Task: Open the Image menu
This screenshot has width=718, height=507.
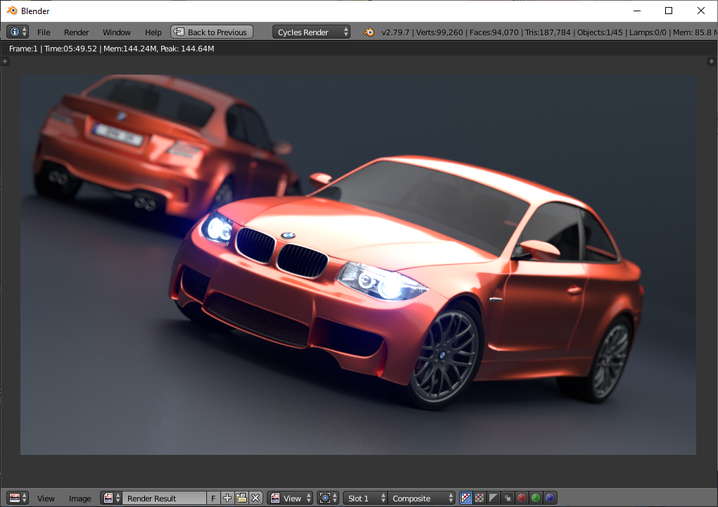Action: click(x=80, y=498)
